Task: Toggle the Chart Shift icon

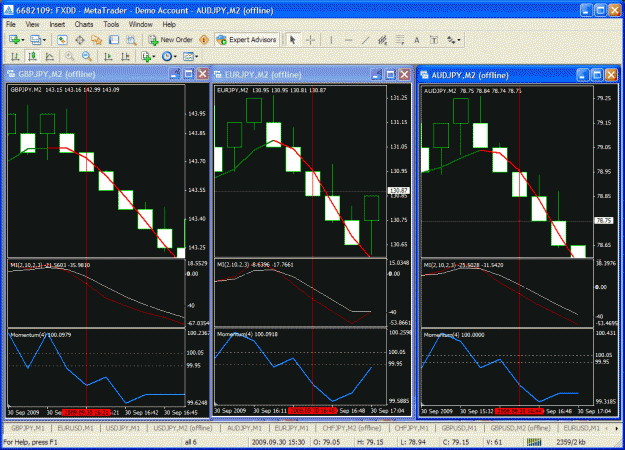Action: point(125,57)
